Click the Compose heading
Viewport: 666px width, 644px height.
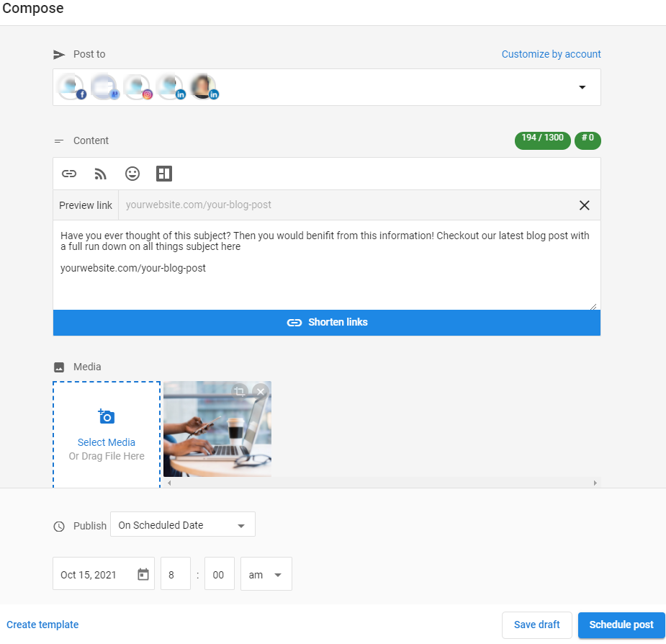click(x=32, y=9)
